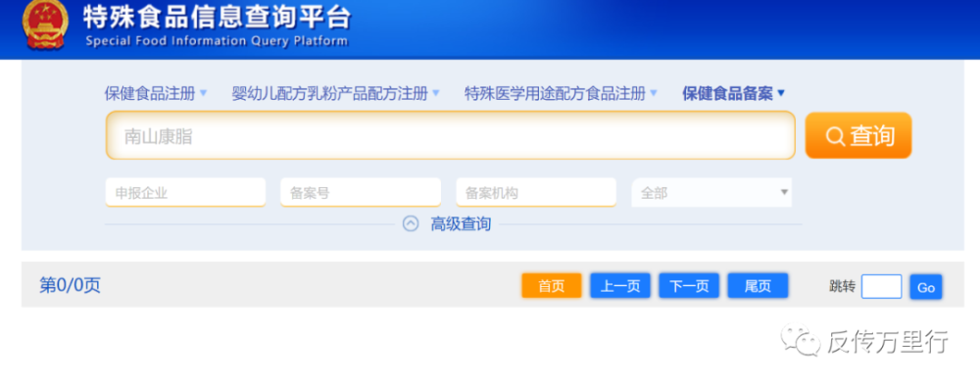Click the 跳转 page number box
Screen dimensions: 980x385
(x=881, y=287)
